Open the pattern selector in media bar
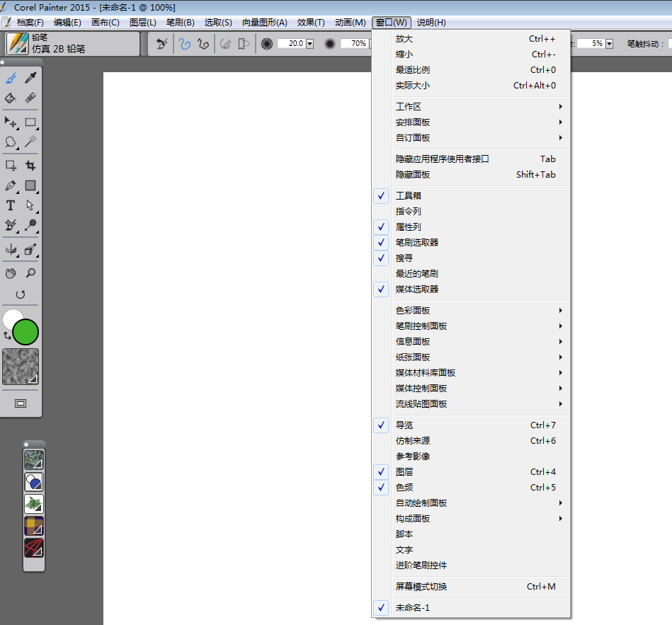Image resolution: width=672 pixels, height=625 pixels. tap(34, 459)
